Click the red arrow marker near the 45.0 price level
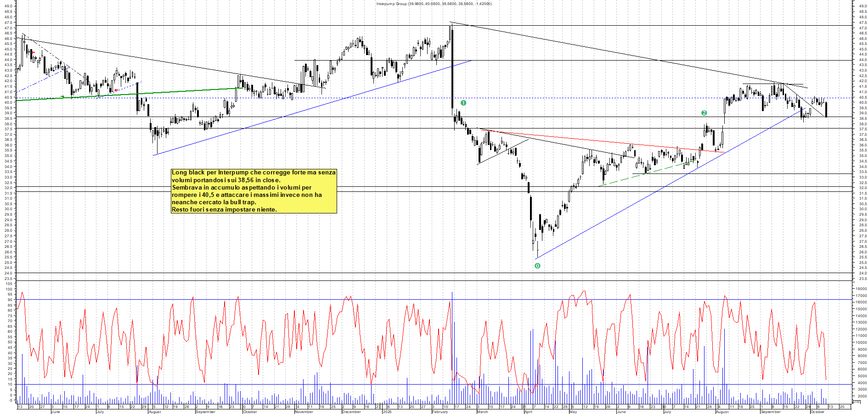The width and height of the screenshot is (868, 414). click(x=33, y=52)
